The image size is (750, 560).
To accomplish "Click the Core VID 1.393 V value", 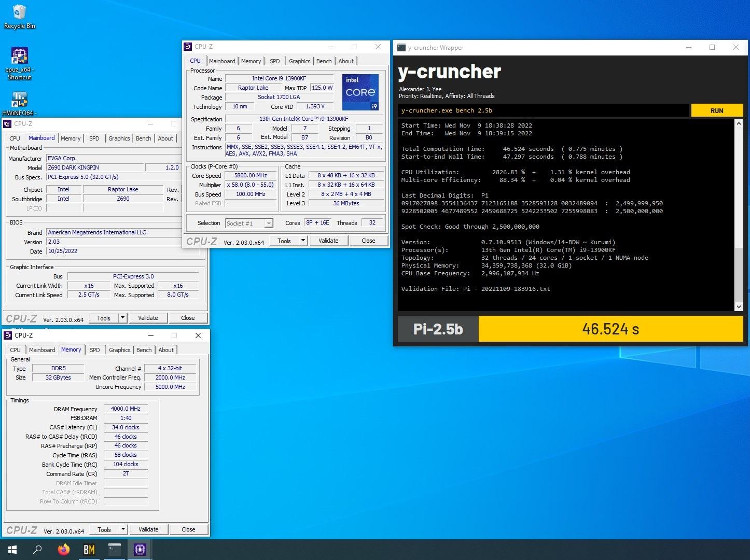I will [315, 106].
